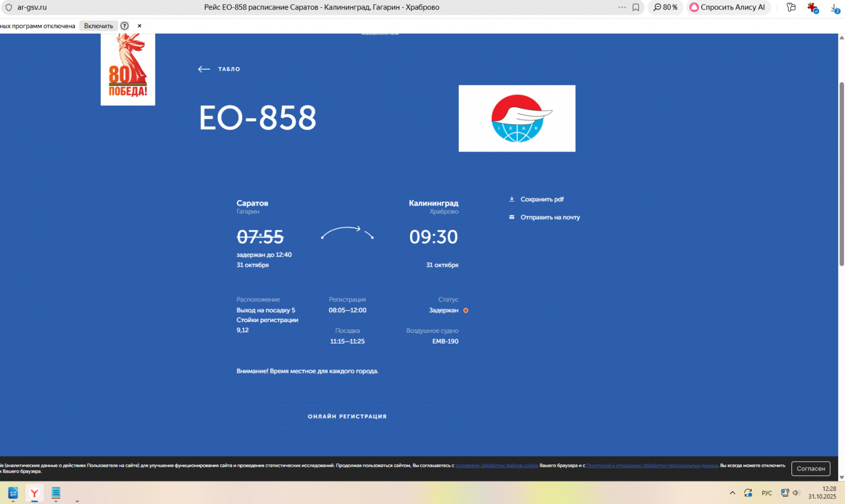845x504 pixels.
Task: Bookmark this page with the bookmark icon
Action: coord(635,7)
